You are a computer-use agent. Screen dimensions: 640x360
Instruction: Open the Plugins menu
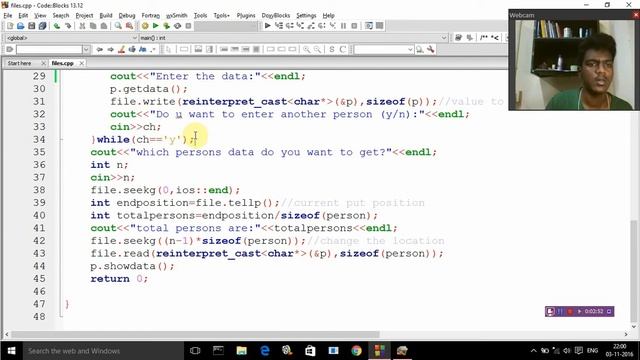pos(246,16)
